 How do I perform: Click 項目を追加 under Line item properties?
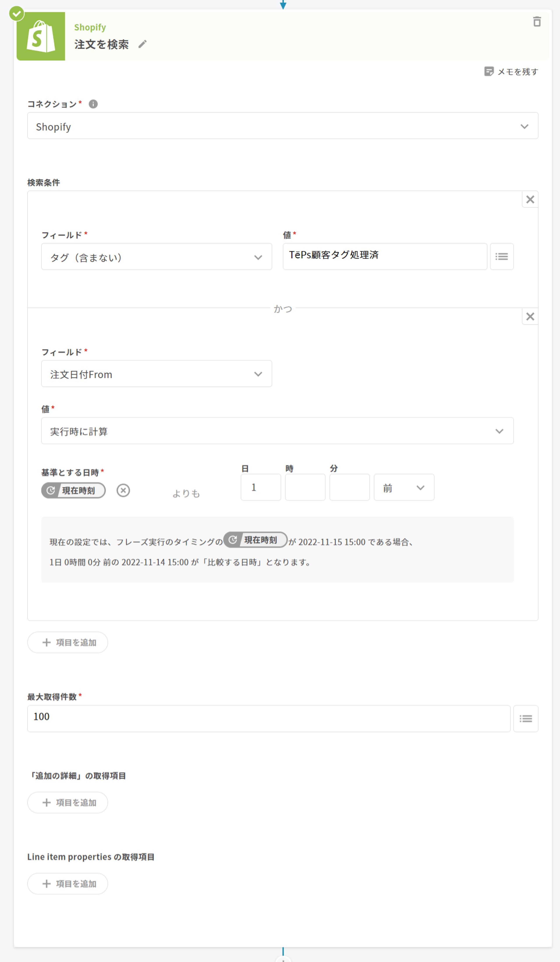point(68,884)
